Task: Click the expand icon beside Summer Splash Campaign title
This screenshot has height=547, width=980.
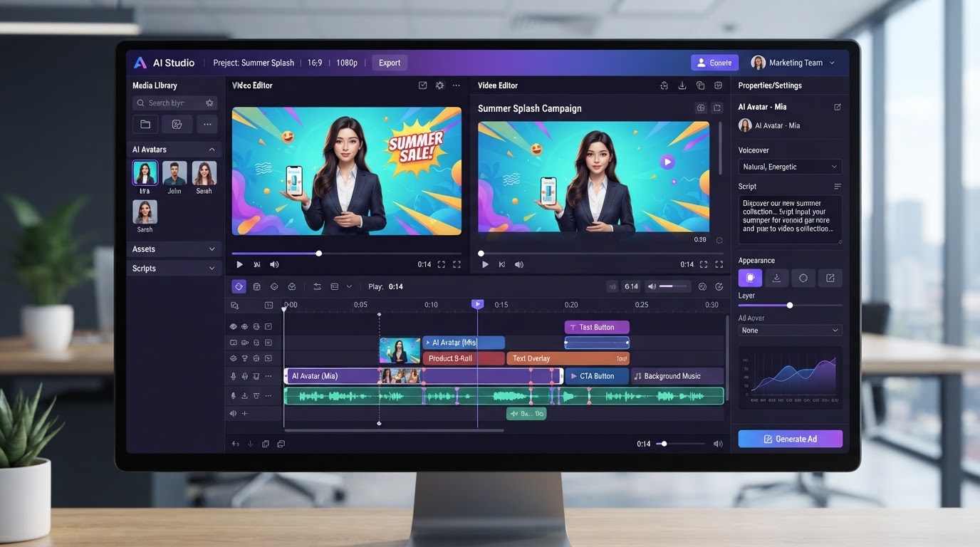Action: coord(717,108)
